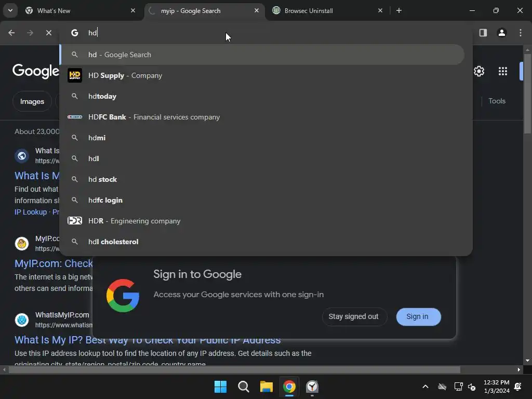Click the last taskbar app icon
532x399 pixels.
coord(312,387)
